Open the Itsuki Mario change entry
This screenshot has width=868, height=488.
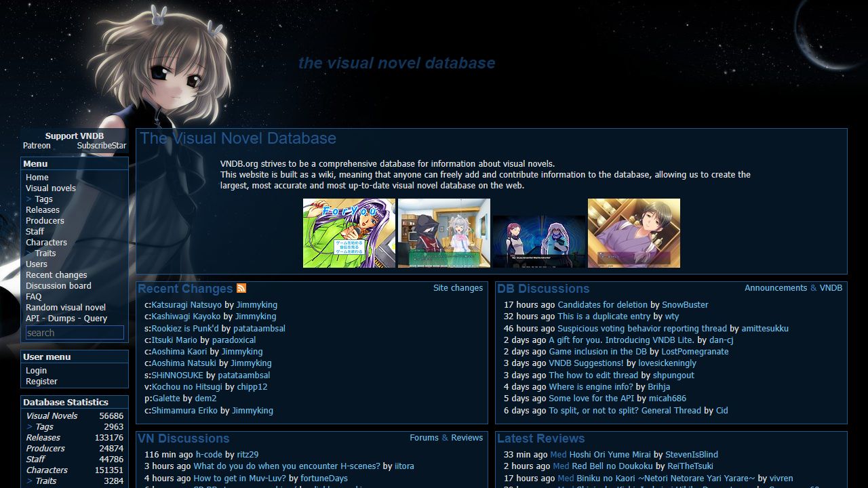pos(174,340)
